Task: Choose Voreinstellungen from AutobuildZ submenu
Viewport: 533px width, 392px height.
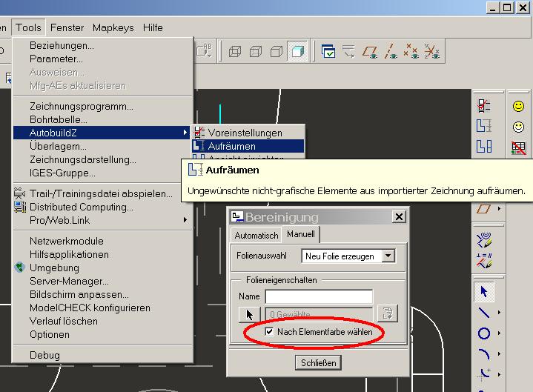Action: [x=245, y=133]
